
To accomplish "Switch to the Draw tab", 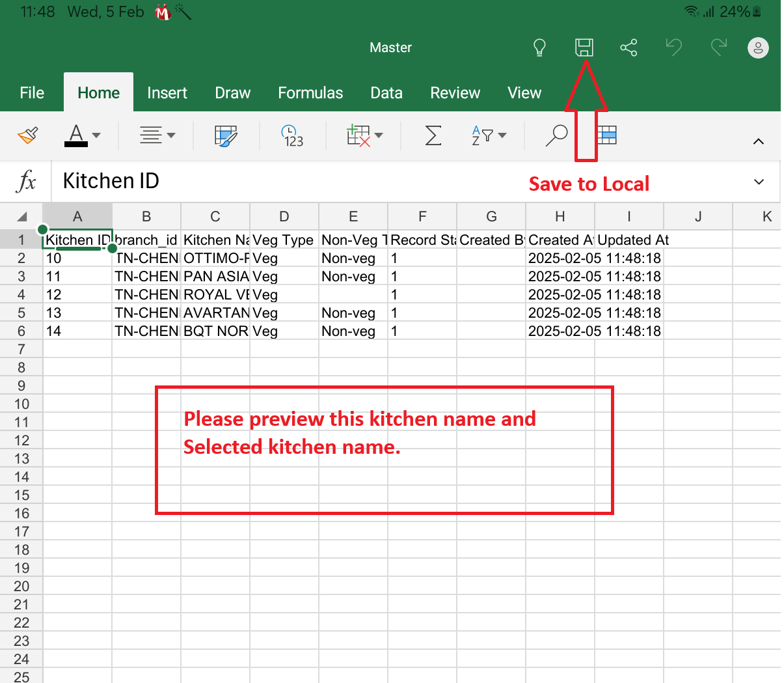I will 233,93.
